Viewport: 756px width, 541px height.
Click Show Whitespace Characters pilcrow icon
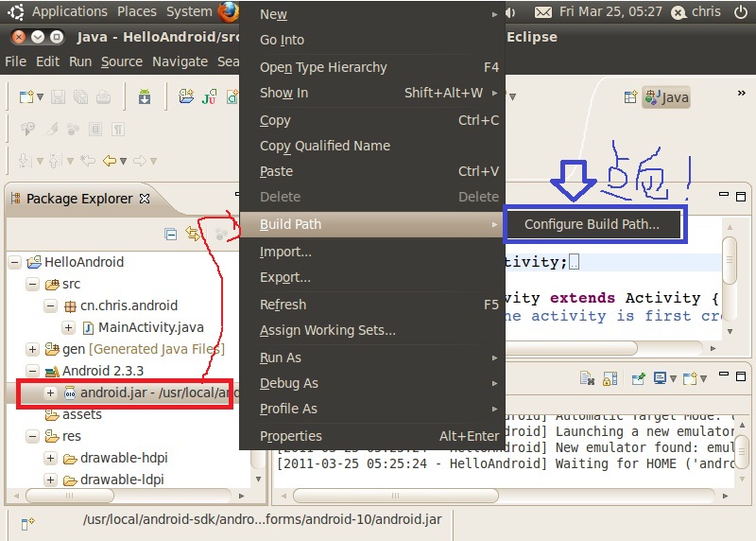pos(118,130)
